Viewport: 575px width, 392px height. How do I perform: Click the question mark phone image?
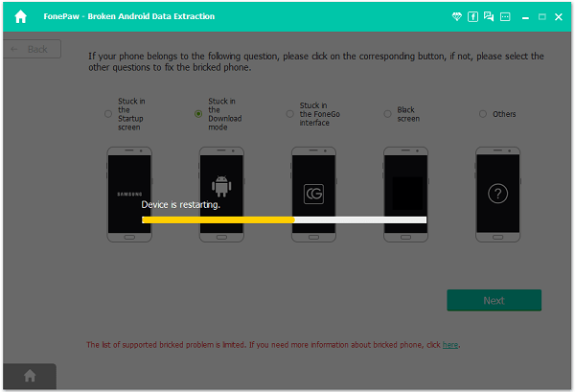click(497, 195)
